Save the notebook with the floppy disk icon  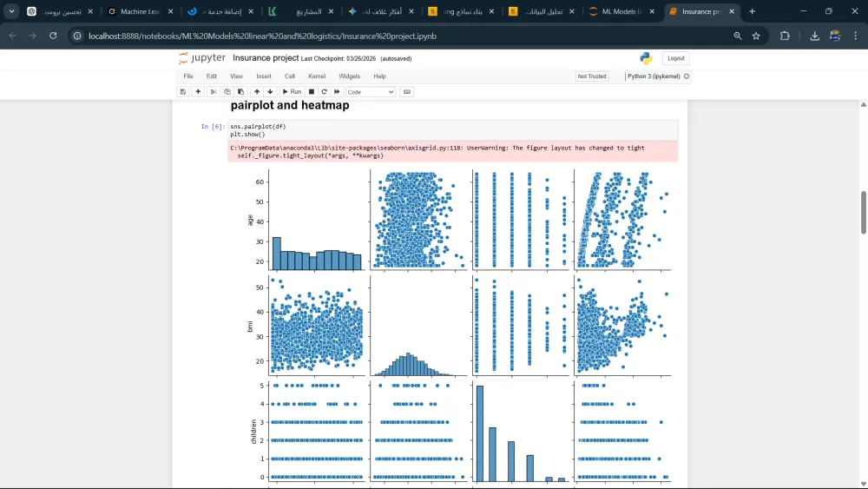(x=182, y=92)
